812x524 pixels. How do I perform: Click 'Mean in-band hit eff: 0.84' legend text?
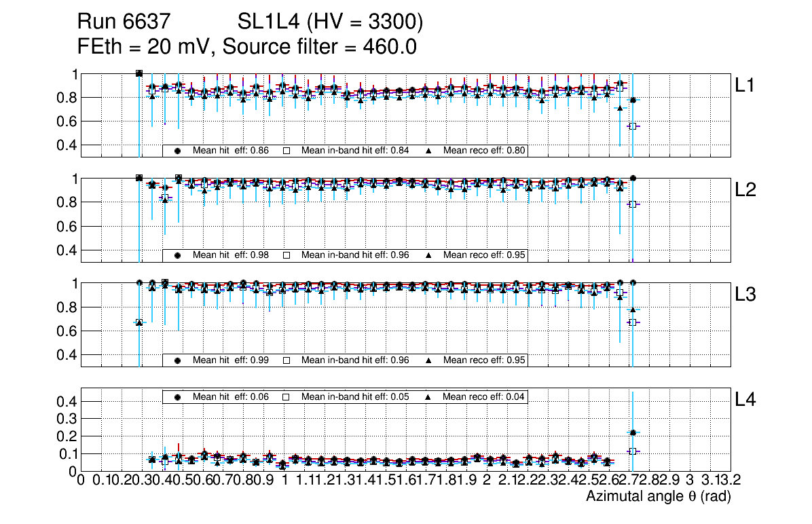point(355,151)
